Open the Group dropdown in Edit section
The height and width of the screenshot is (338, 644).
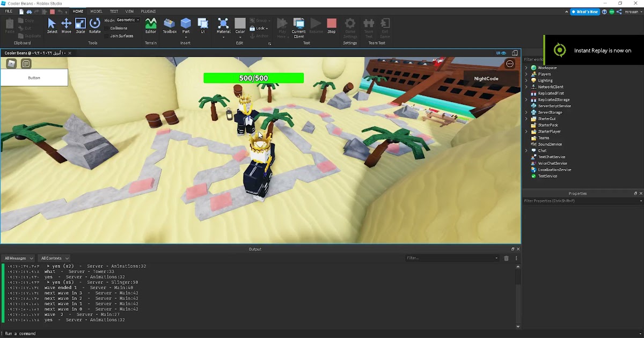[x=260, y=20]
